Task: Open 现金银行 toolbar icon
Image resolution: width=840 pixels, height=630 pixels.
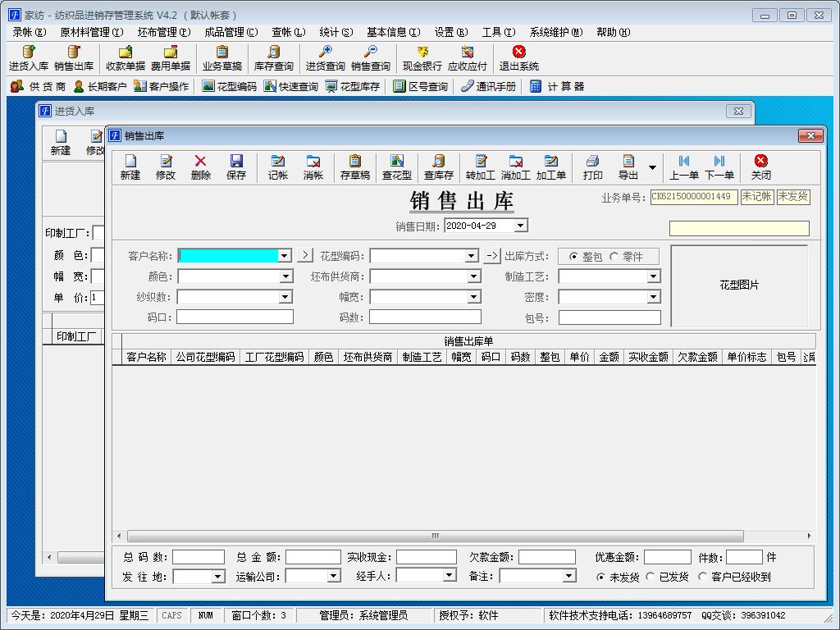Action: tap(422, 58)
